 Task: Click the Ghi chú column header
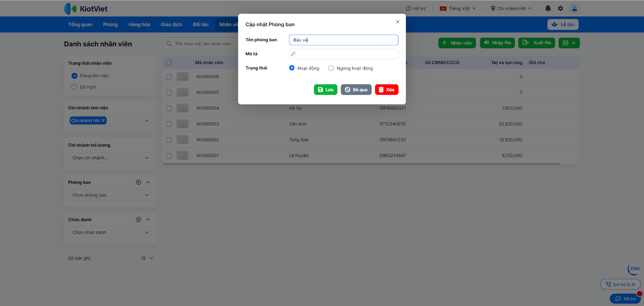[x=537, y=63]
